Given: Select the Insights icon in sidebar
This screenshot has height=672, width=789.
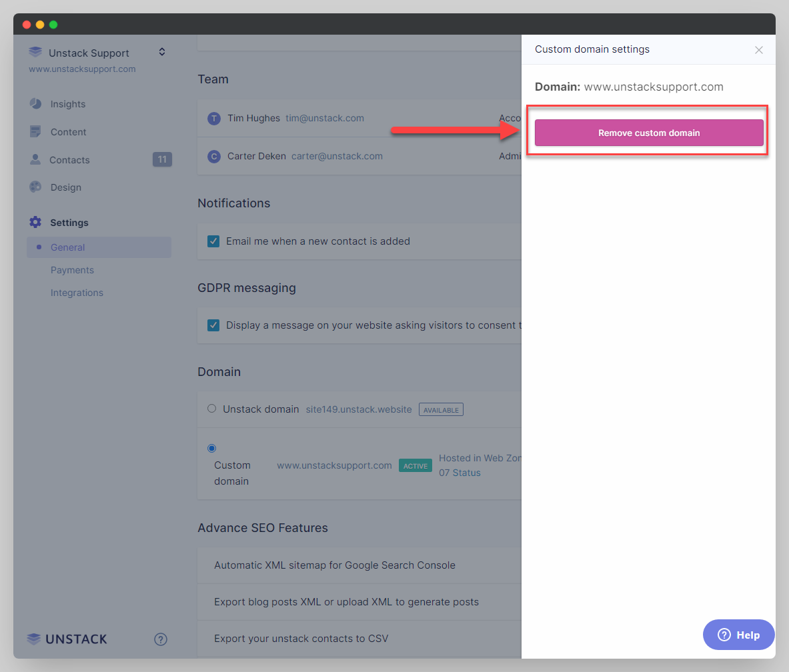Looking at the screenshot, I should tap(35, 104).
